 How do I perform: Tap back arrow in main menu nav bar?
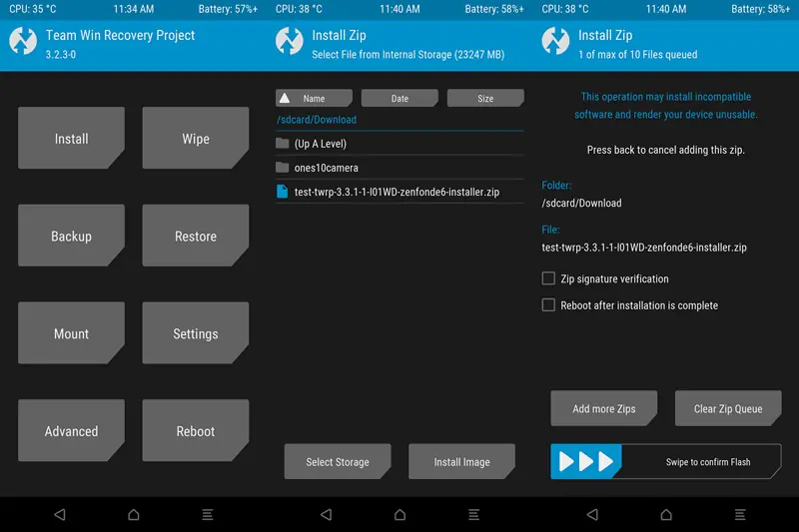[60, 515]
